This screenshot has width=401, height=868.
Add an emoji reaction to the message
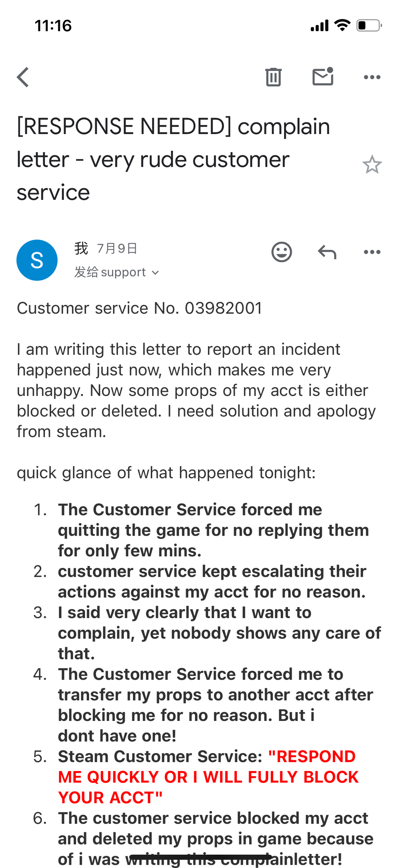[282, 252]
